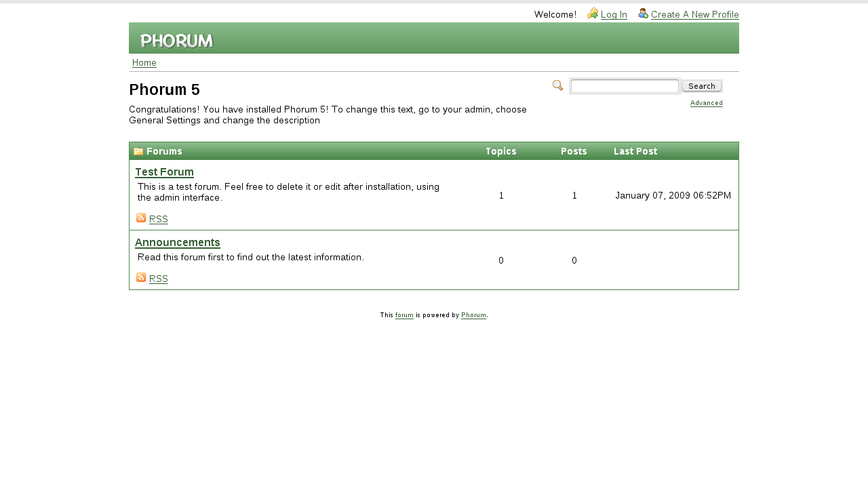Click the Forums folder icon in table header
868x488 pixels.
[138, 152]
